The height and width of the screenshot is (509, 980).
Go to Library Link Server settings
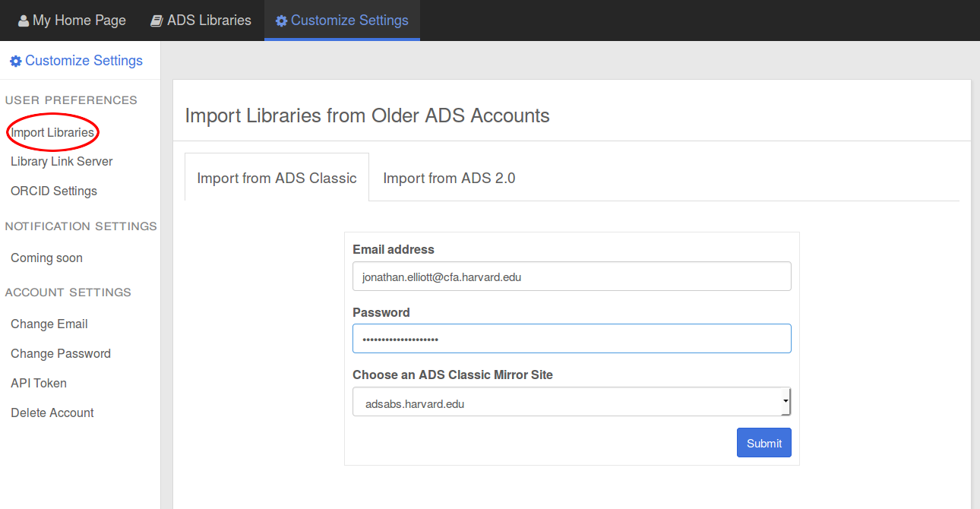coord(62,162)
